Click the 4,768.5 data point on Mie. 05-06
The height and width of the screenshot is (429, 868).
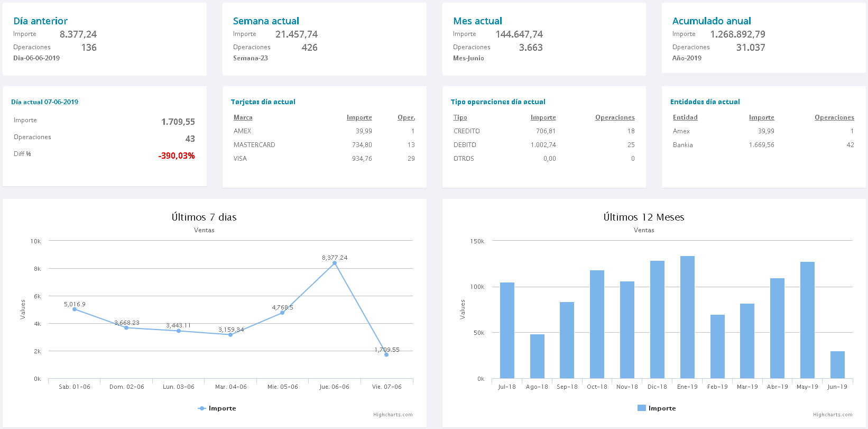[282, 313]
